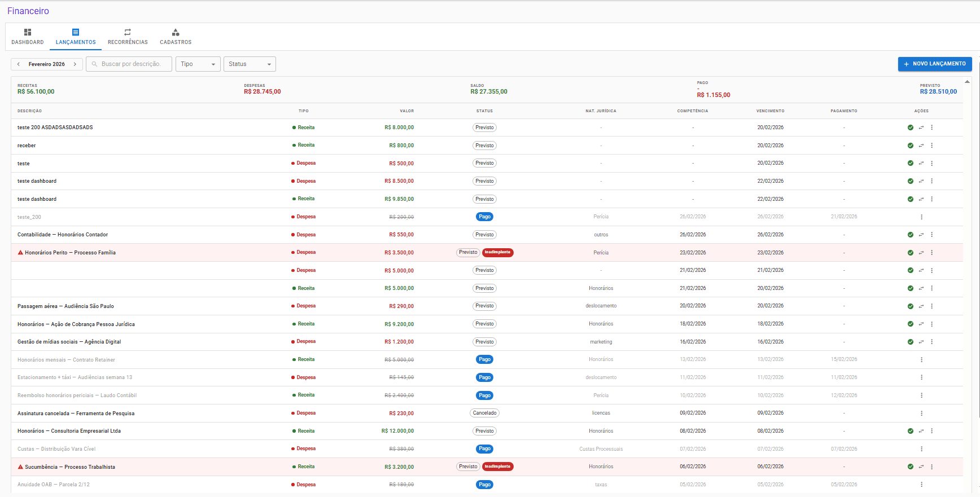Click the 'Cancelado' status chip
Image resolution: width=980 pixels, height=497 pixels.
click(x=484, y=413)
